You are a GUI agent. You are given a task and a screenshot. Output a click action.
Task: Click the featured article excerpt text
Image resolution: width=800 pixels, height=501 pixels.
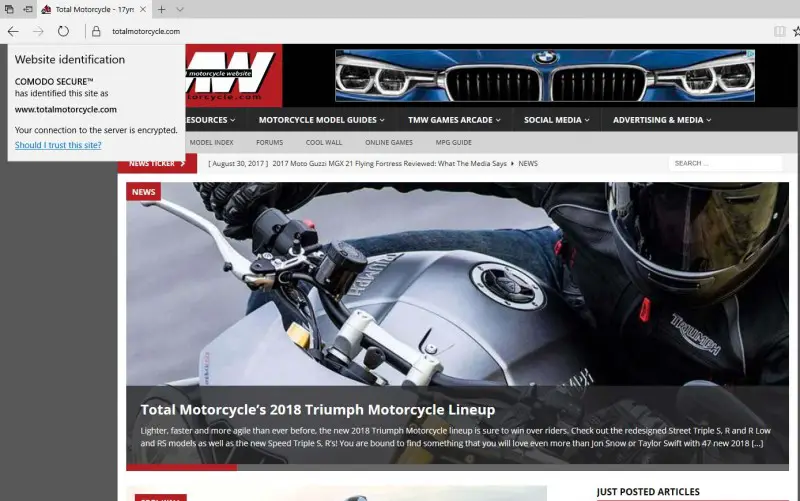(x=456, y=437)
